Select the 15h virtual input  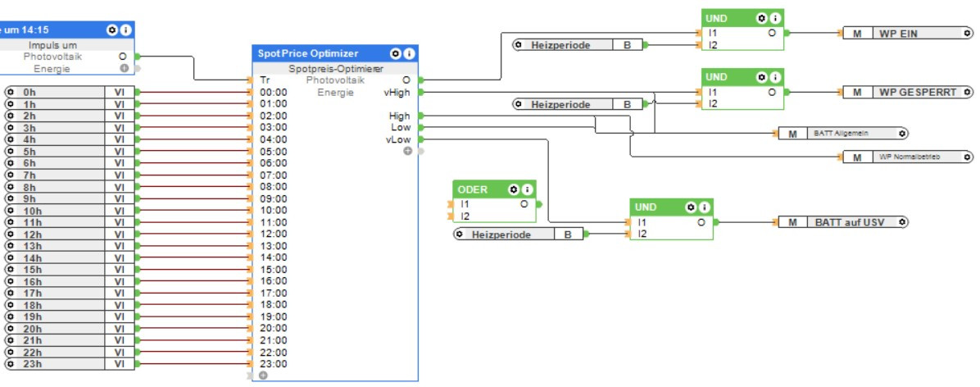(69, 270)
